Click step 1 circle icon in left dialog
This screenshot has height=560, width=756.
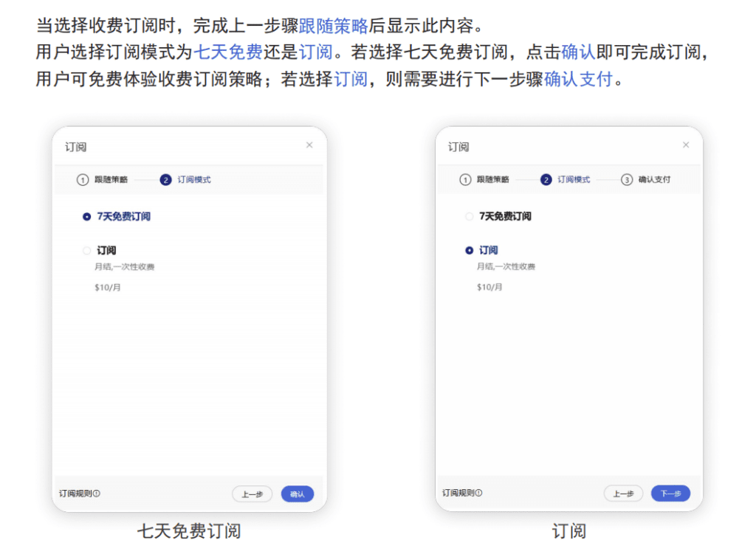pos(83,180)
